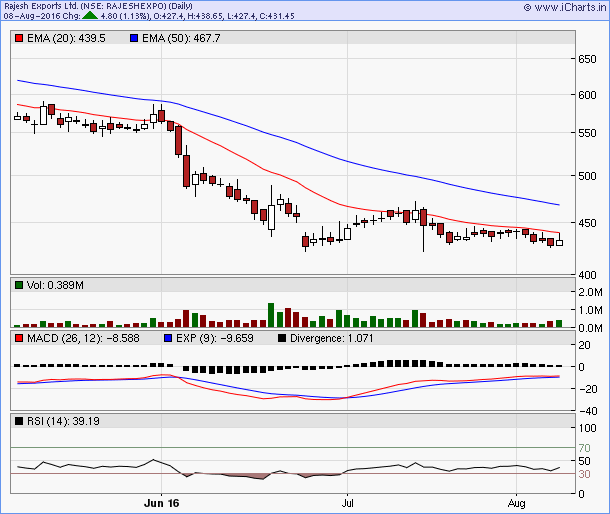Click the Rajesh Exports Ltd. chart title
Viewport: 610px width, 514px height.
(x=98, y=6)
